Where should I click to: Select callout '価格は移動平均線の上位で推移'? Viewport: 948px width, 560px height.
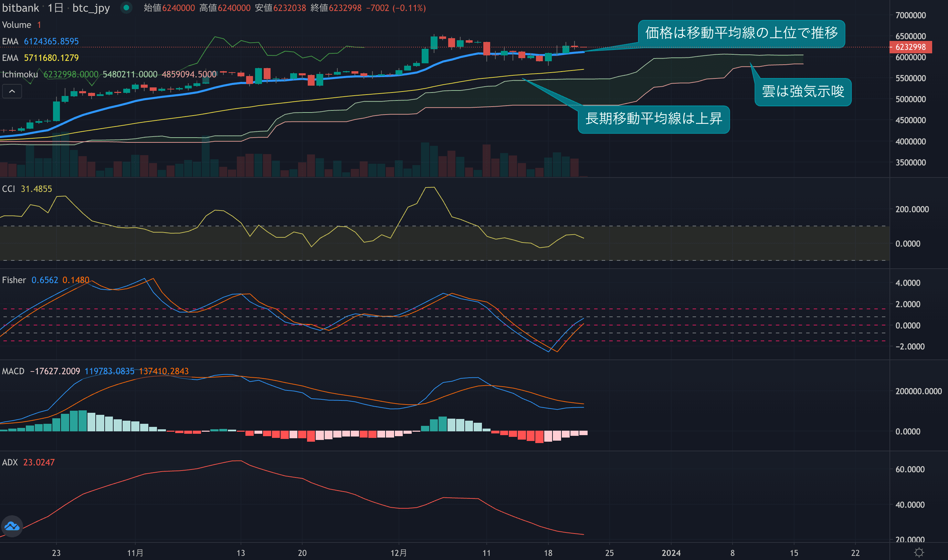741,33
